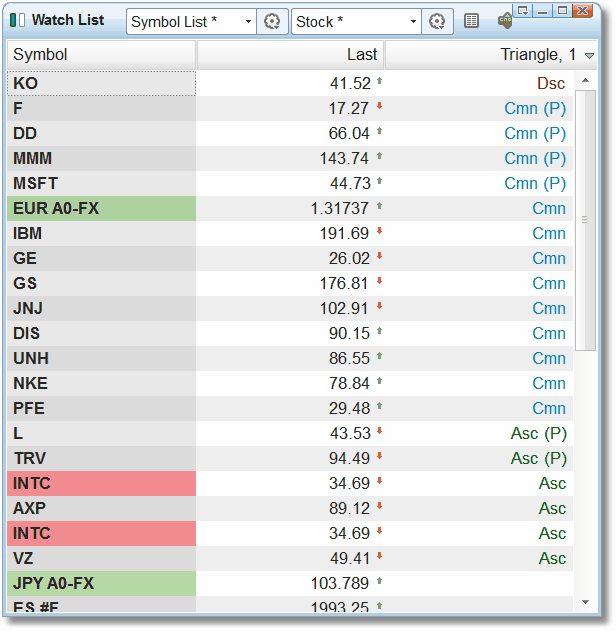The width and height of the screenshot is (616, 631).
Task: Select the NKE symbol cell
Action: click(x=101, y=383)
